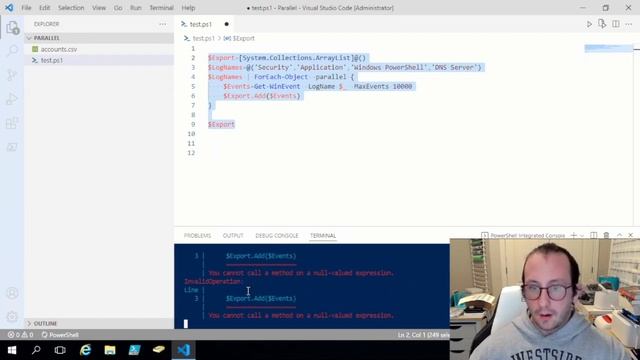Open the Search view in activity bar
This screenshot has width=640, height=360.
coord(12,51)
